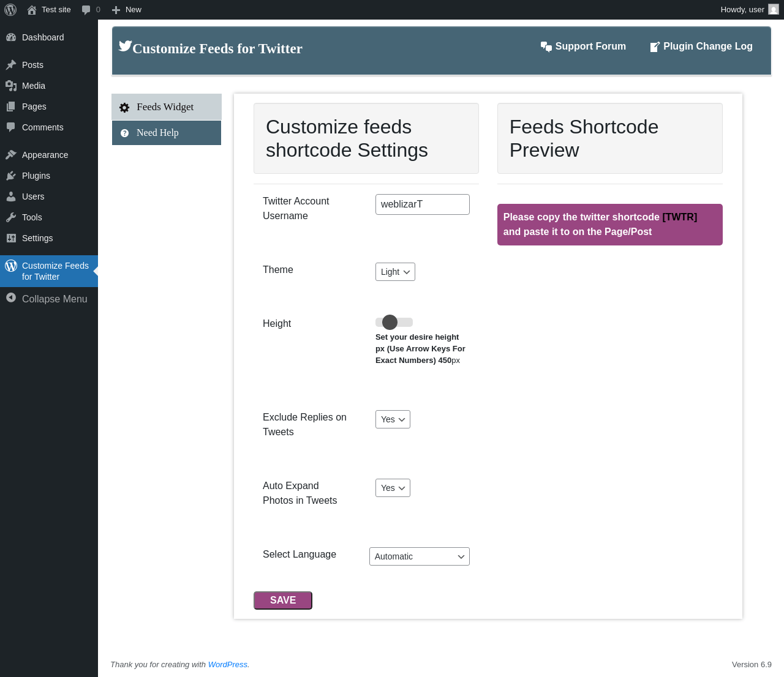Open the Support Forum link
The width and height of the screenshot is (784, 677).
coord(583,47)
